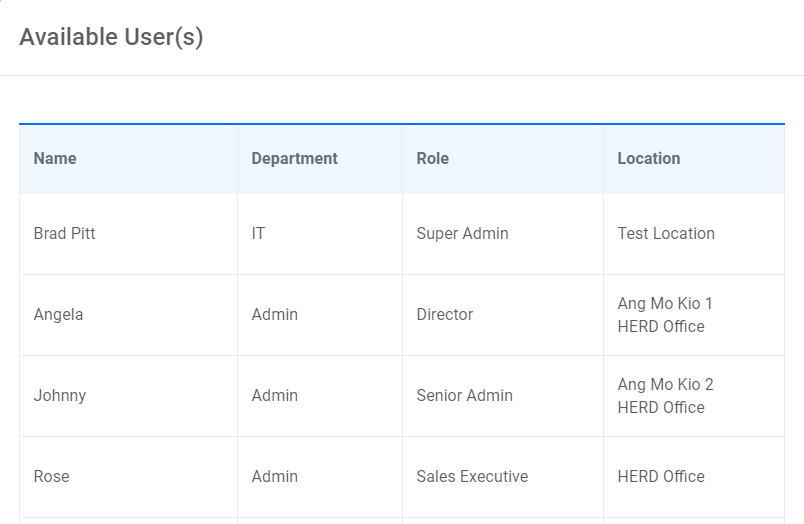Viewport: 804px width, 524px height.
Task: Click the Admin department cell in Rose's row
Action: click(274, 476)
